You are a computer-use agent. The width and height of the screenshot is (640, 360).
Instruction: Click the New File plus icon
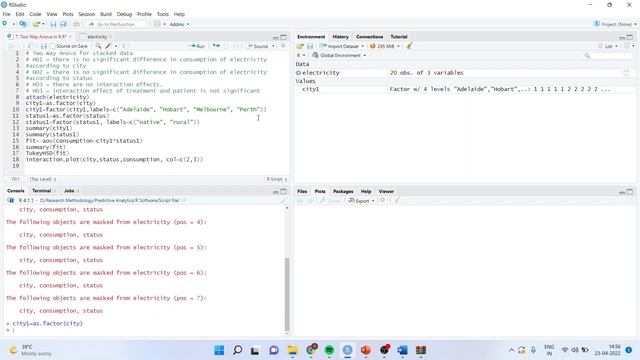click(x=5, y=24)
